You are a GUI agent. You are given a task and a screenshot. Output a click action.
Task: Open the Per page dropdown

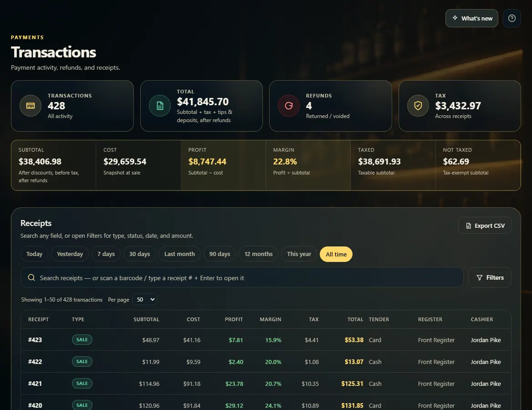pos(144,299)
